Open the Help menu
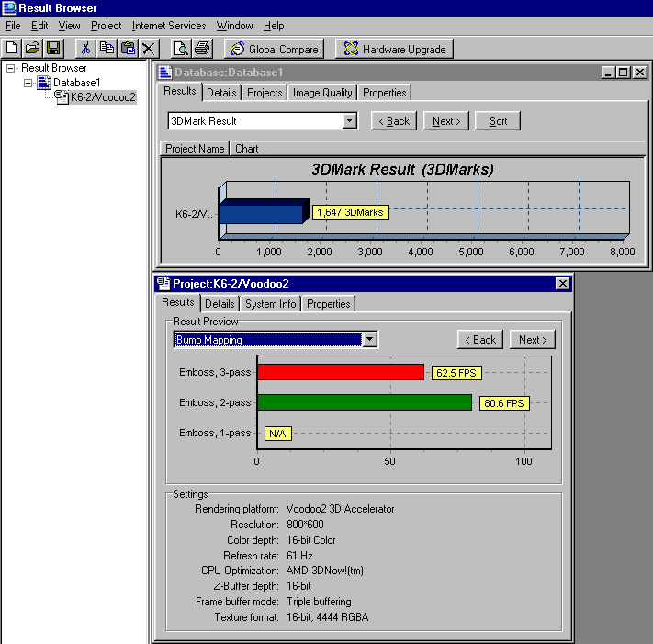 pos(274,26)
